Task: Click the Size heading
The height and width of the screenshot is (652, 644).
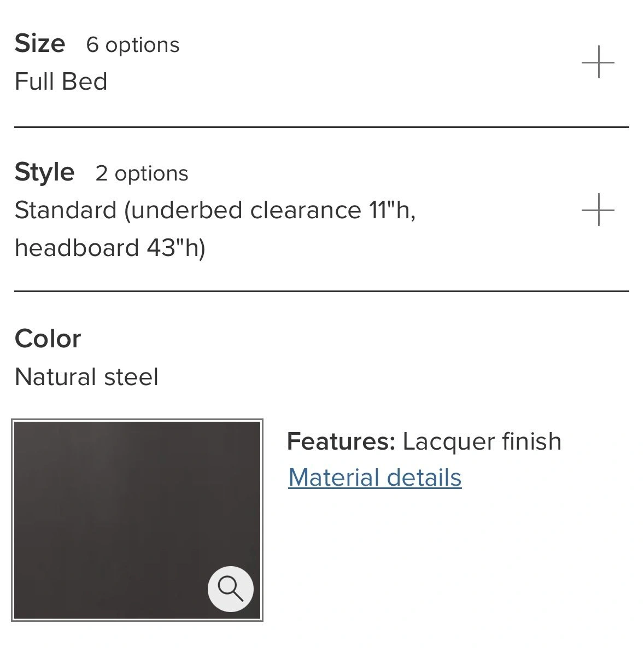Action: 40,43
